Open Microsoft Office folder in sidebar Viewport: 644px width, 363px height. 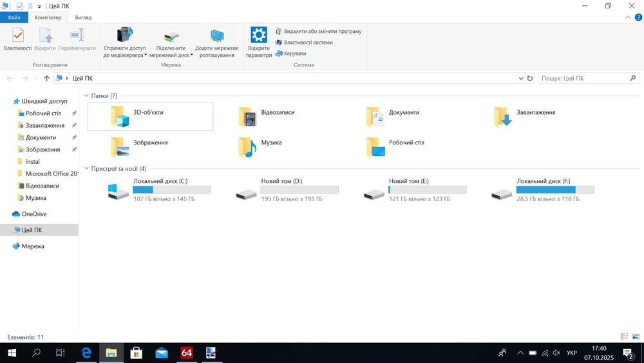tap(48, 173)
